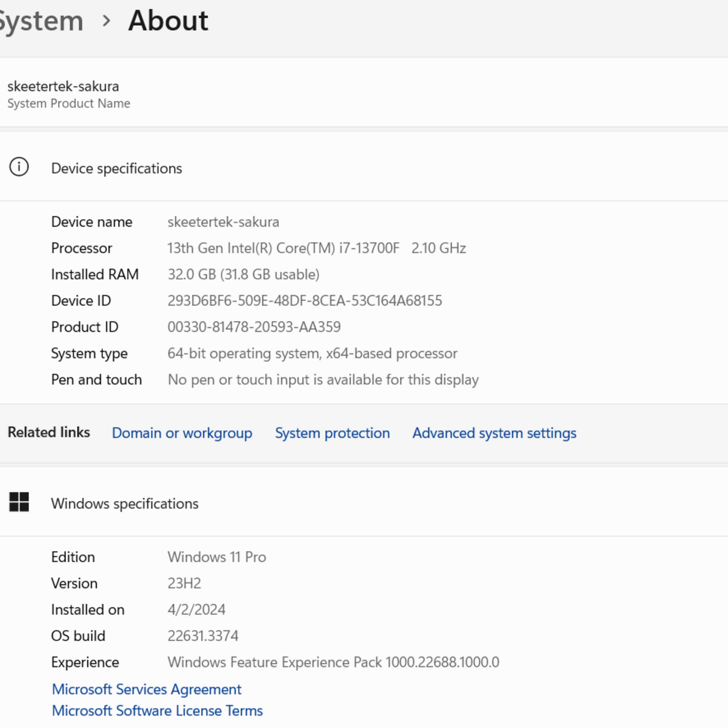This screenshot has width=728, height=728.
Task: Click the Installed on label
Action: 88,610
